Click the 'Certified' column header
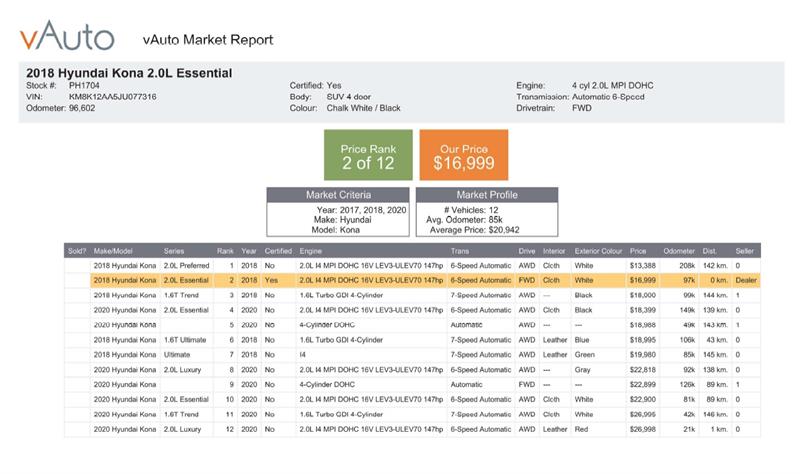The image size is (800, 474). click(x=278, y=251)
